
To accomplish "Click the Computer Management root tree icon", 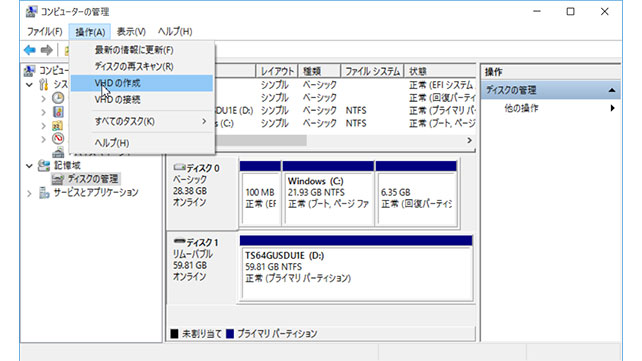I will (29, 71).
